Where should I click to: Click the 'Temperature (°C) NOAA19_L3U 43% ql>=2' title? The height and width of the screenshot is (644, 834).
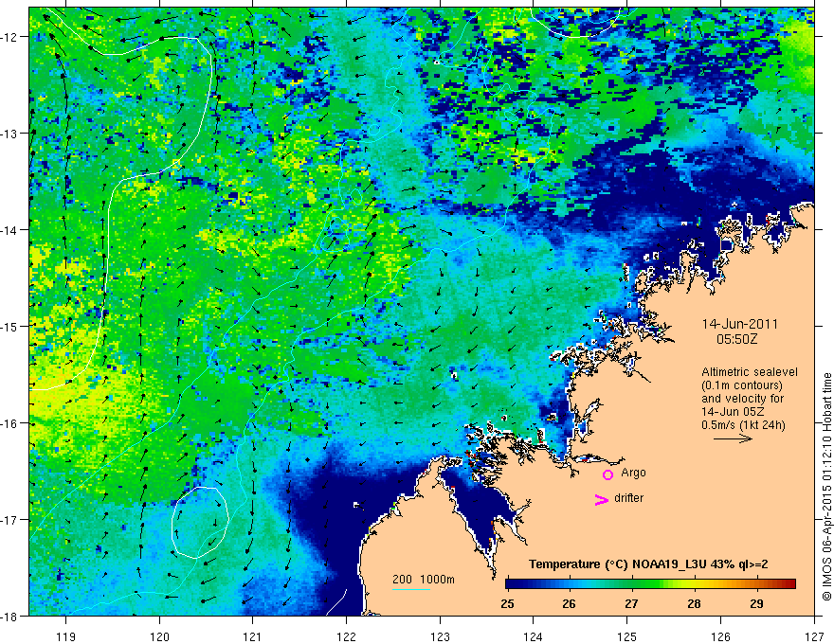click(648, 564)
